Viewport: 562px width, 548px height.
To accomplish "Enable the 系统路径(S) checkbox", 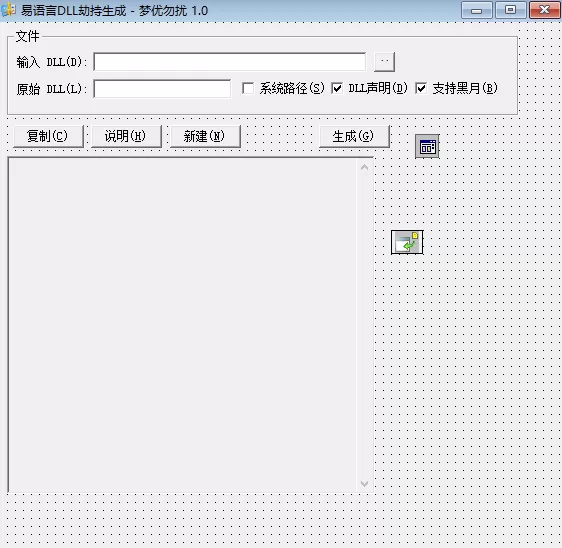I will tap(248, 88).
